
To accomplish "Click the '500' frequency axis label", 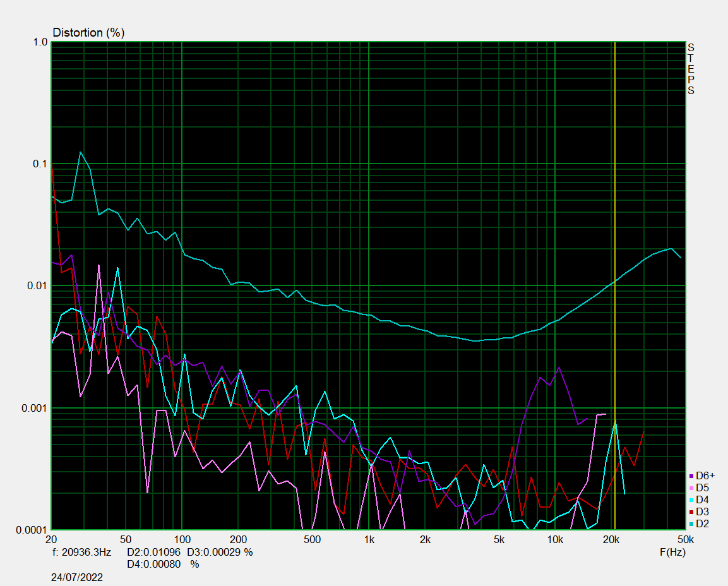I will click(x=313, y=539).
